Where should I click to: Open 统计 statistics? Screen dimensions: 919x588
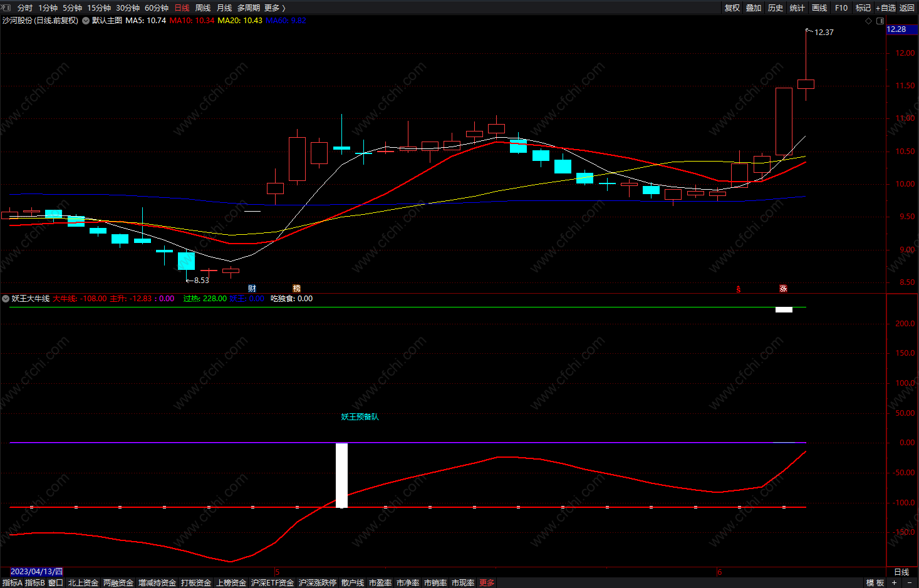[x=797, y=8]
